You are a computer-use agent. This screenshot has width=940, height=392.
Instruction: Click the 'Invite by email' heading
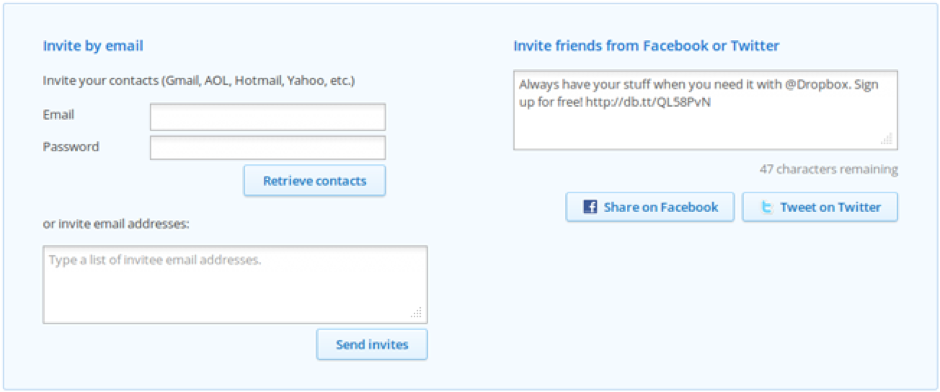click(x=93, y=46)
